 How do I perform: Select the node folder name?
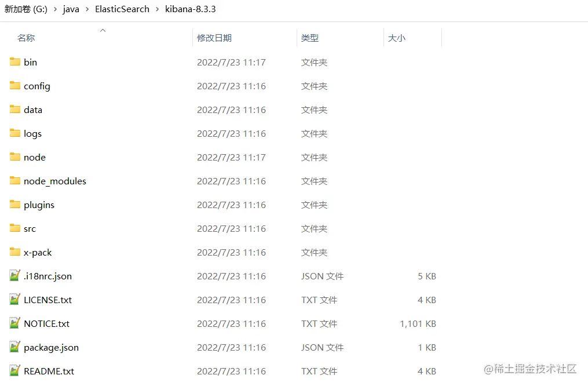pos(35,158)
